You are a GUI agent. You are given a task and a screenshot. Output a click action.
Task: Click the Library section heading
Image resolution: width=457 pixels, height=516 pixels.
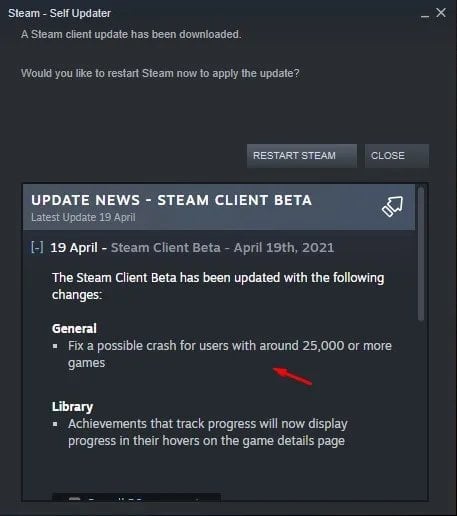[x=72, y=407]
